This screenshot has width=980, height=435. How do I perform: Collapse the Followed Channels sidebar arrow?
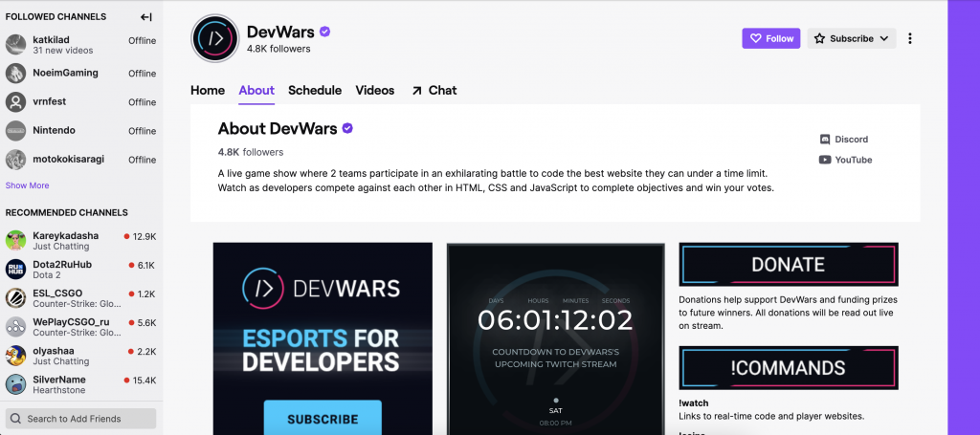[x=146, y=17]
